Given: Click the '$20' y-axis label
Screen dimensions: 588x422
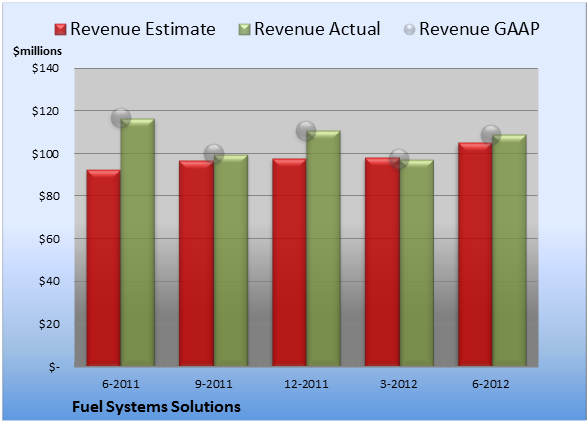Looking at the screenshot, I should coord(49,324).
